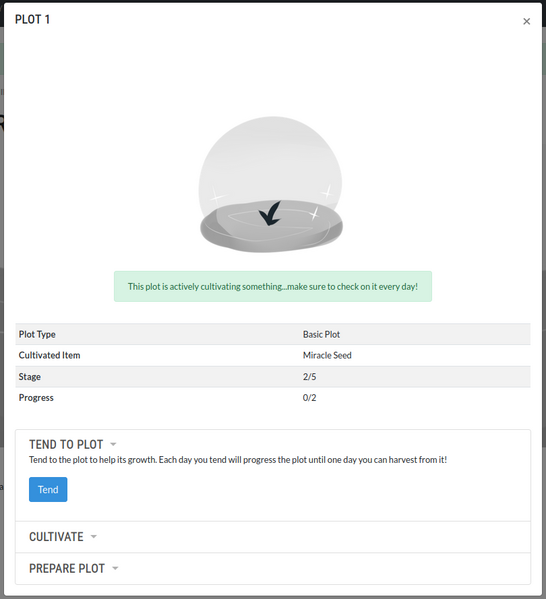The image size is (546, 599).
Task: Click the sprouting seedling icon in the dome
Action: (270, 214)
